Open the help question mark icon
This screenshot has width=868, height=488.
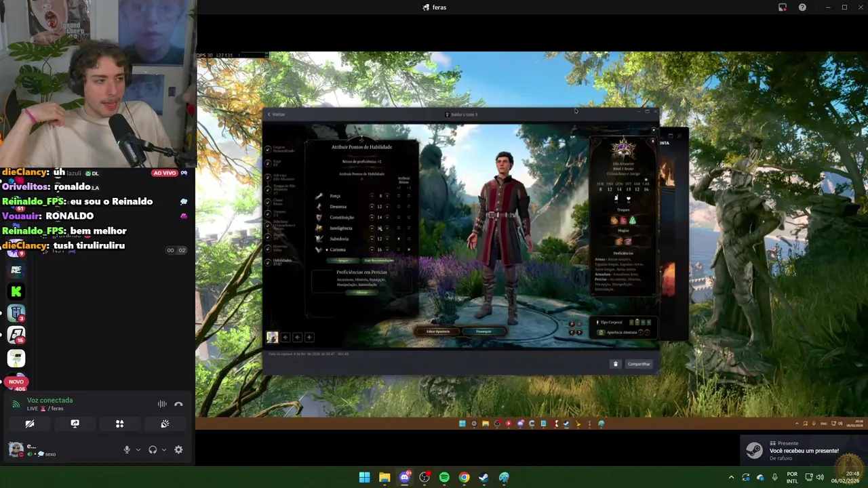(802, 7)
